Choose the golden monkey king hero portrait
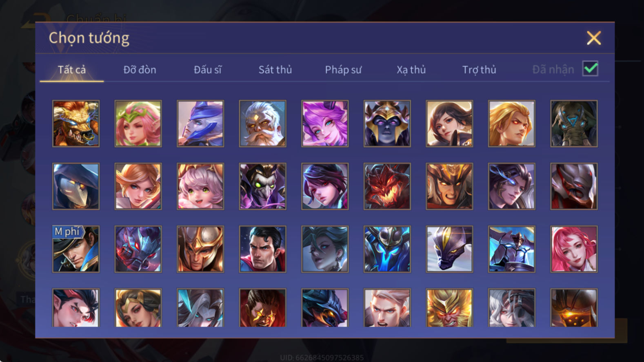The height and width of the screenshot is (362, 644). 449,308
